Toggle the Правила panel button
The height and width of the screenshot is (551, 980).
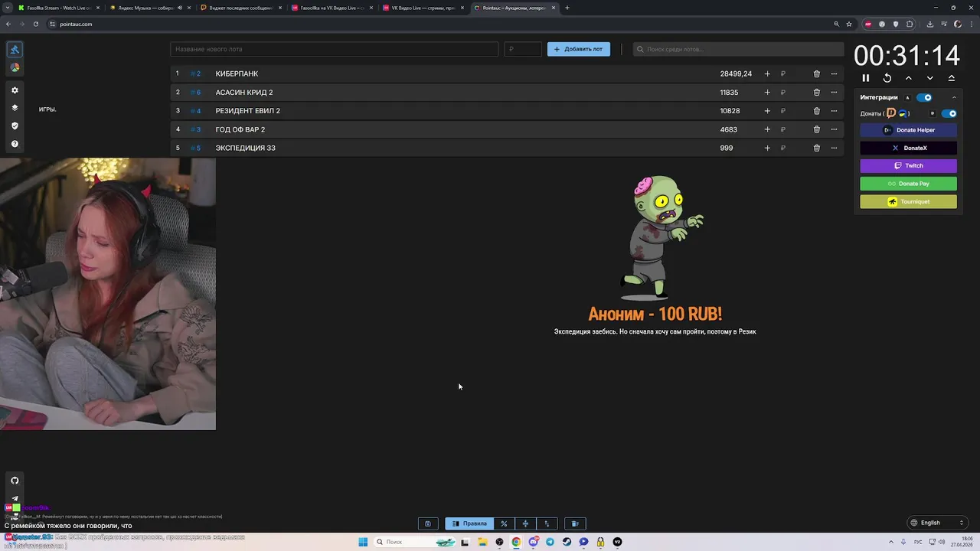coord(469,523)
